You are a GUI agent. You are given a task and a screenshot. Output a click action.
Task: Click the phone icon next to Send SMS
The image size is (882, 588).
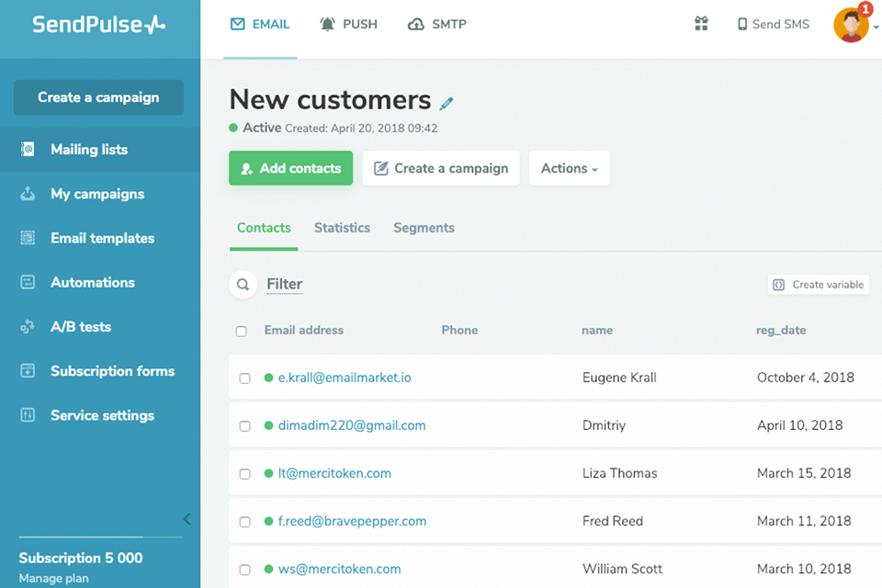click(x=742, y=24)
